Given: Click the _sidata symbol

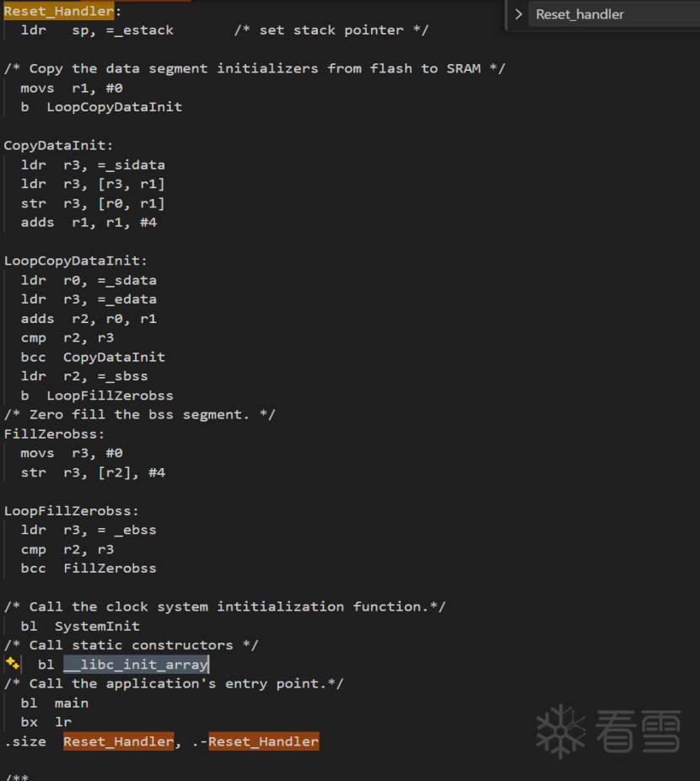Looking at the screenshot, I should tap(136, 164).
